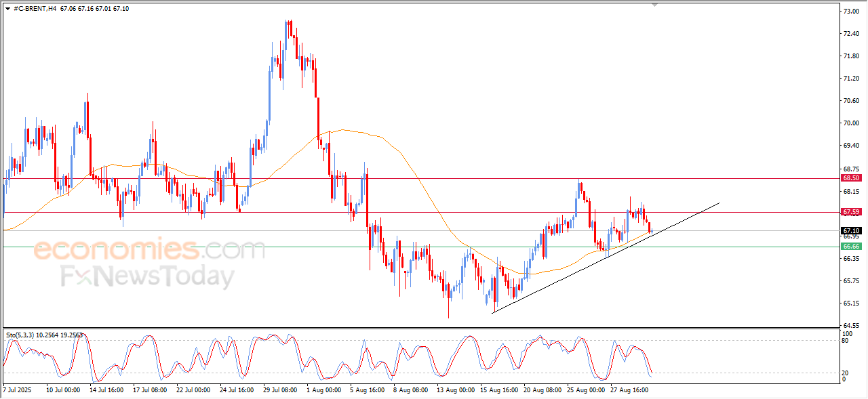Viewport: 868px width, 399px height.
Task: Click the 71.20 price axis label
Action: (851, 79)
